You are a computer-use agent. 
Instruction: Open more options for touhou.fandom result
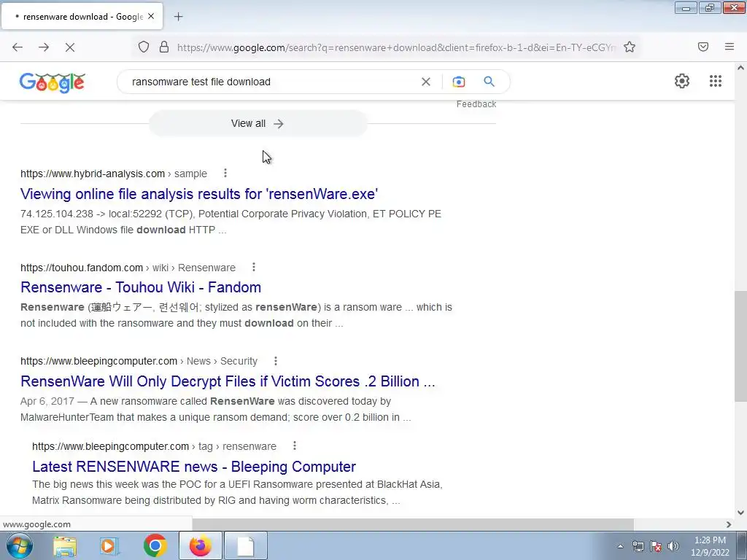(254, 267)
